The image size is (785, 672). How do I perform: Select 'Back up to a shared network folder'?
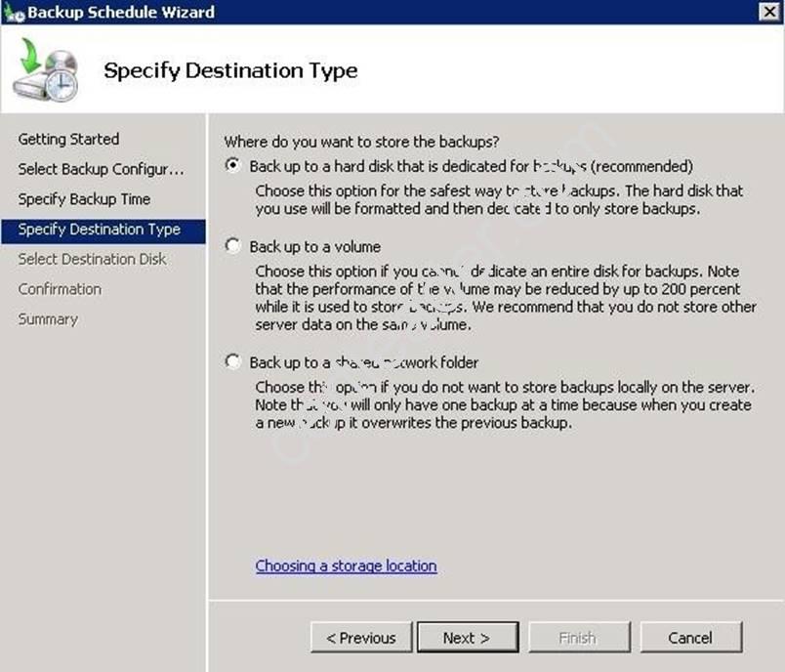(x=232, y=362)
